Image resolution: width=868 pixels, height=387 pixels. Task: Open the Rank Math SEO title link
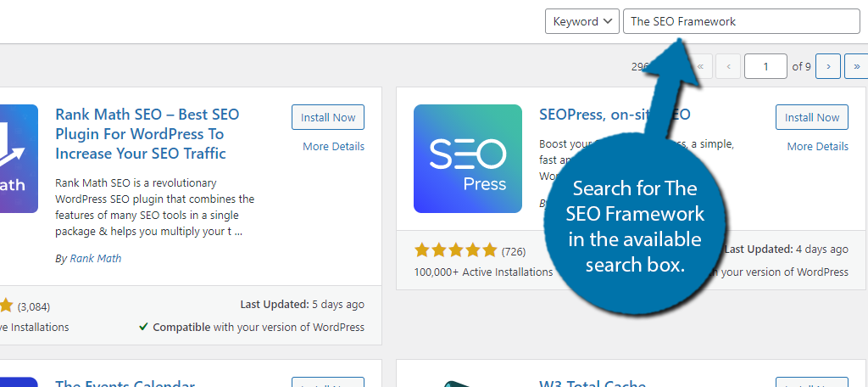tap(147, 134)
